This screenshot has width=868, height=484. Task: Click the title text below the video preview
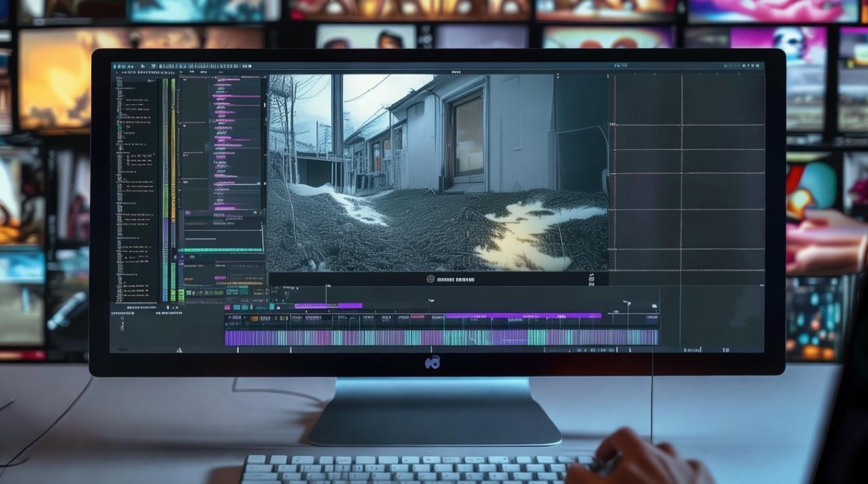pyautogui.click(x=455, y=279)
